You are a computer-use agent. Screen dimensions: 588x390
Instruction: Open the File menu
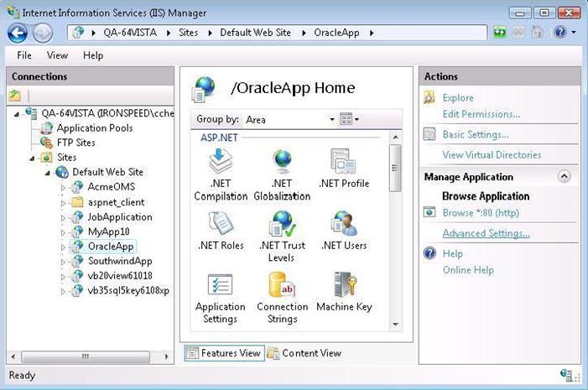(x=24, y=55)
